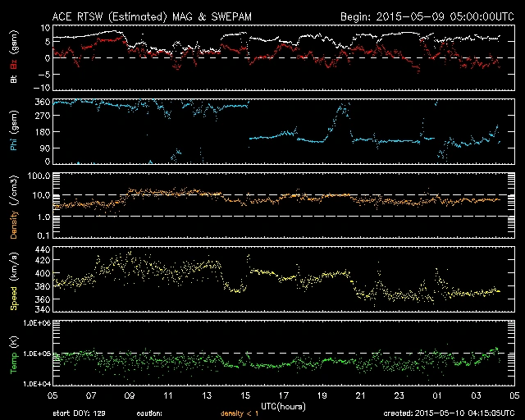Click the '23' hour label on the time axis
The width and height of the screenshot is (525, 420).
pos(399,396)
